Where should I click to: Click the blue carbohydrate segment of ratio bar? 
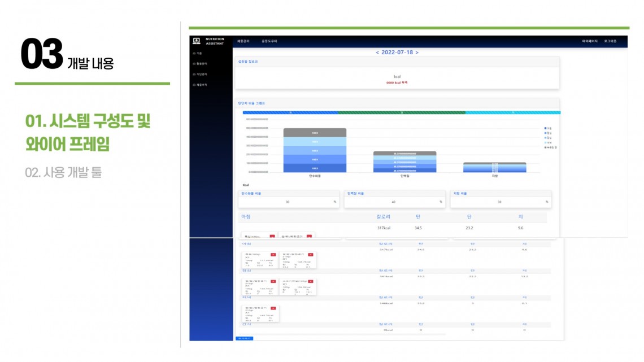tap(290, 112)
